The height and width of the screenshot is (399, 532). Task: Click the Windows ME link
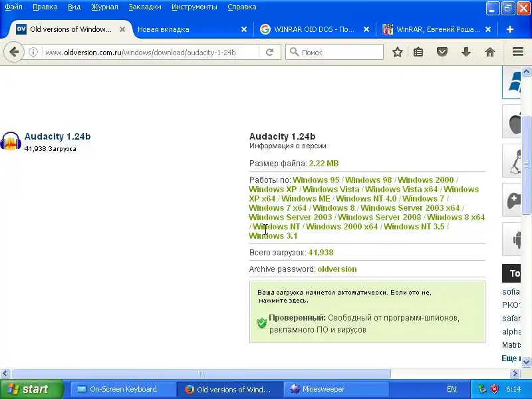306,198
